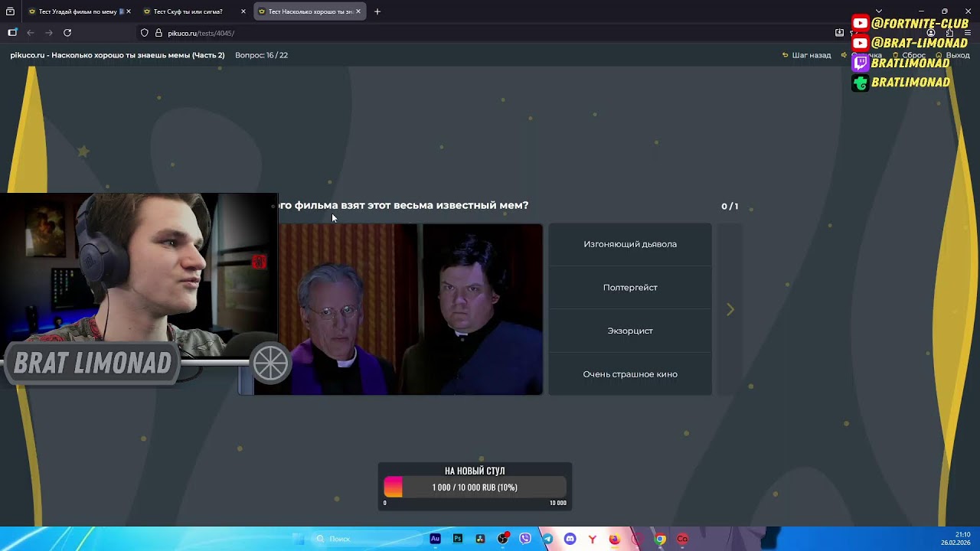Click 'Выход' to leave the test

click(x=953, y=55)
